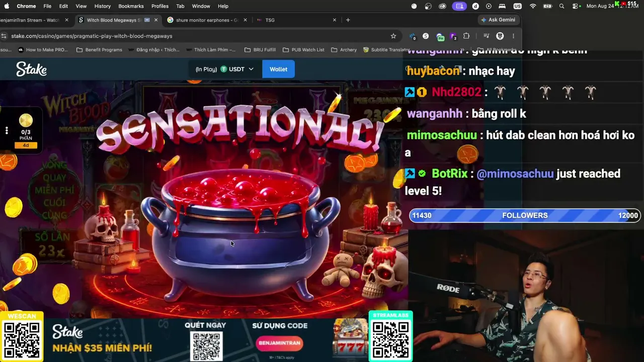
Task: Open the Chrome Extensions puzzle icon
Action: pyautogui.click(x=466, y=36)
